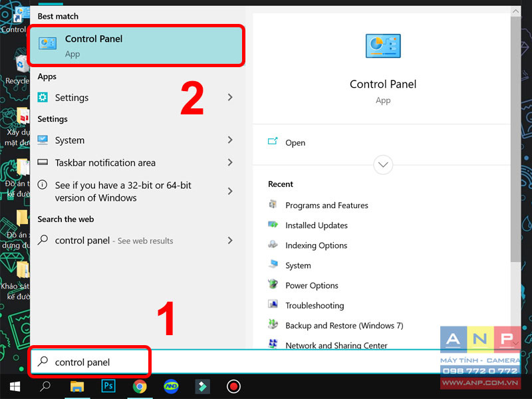The image size is (532, 399).
Task: Click the Control Panel title in preview pane
Action: click(x=383, y=84)
